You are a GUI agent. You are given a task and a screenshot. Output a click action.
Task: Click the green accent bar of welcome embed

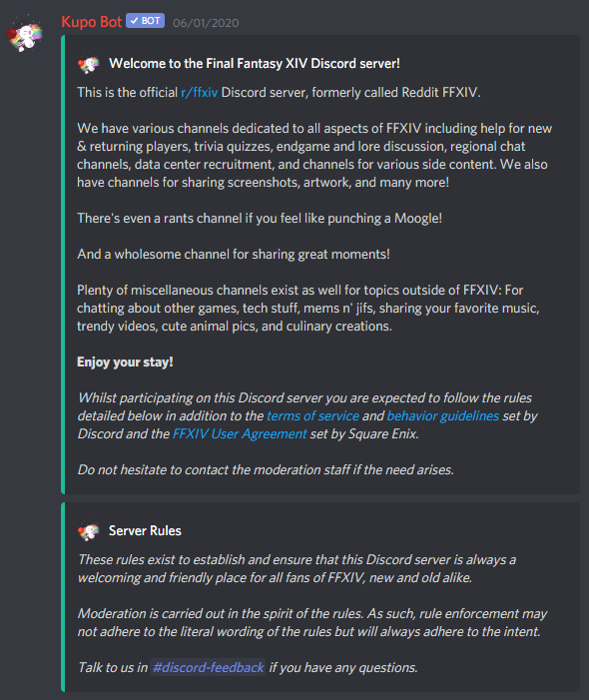[63, 265]
